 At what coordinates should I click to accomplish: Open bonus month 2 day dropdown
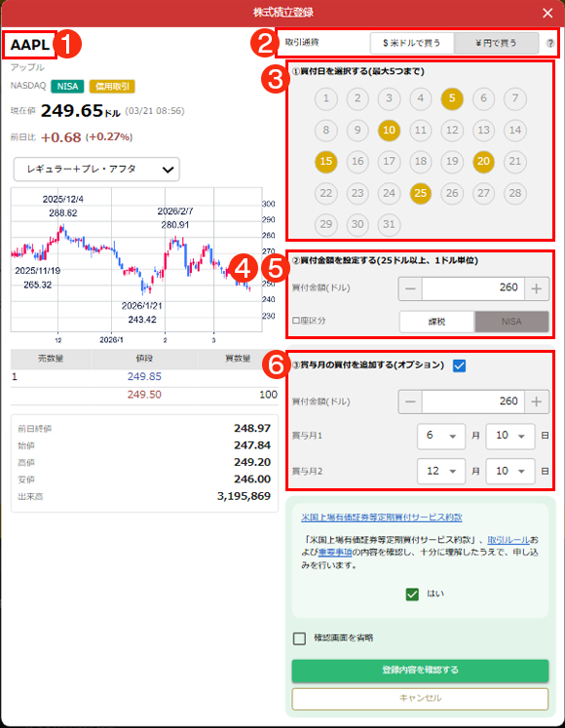(510, 472)
